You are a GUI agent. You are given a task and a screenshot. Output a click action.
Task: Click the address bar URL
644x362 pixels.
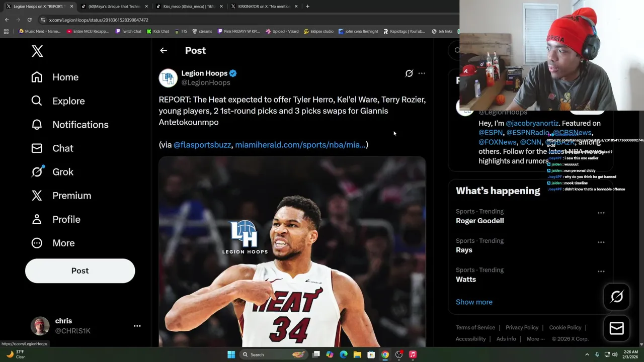pyautogui.click(x=99, y=20)
